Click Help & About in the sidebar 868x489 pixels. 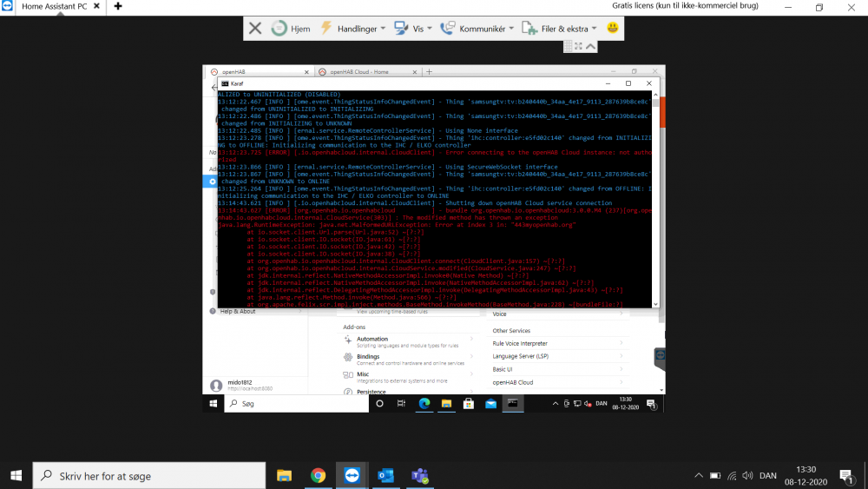237,311
